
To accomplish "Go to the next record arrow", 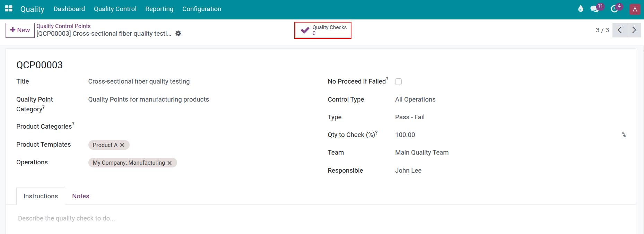I will pyautogui.click(x=634, y=30).
